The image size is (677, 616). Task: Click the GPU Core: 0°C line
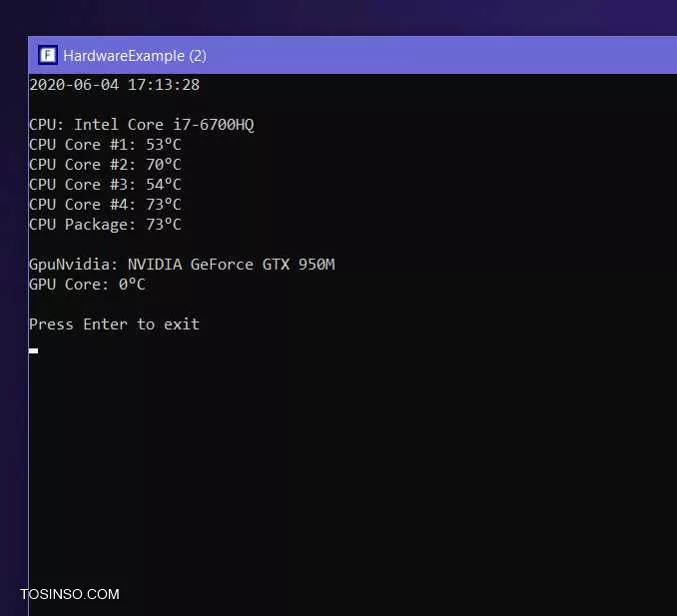tap(87, 285)
